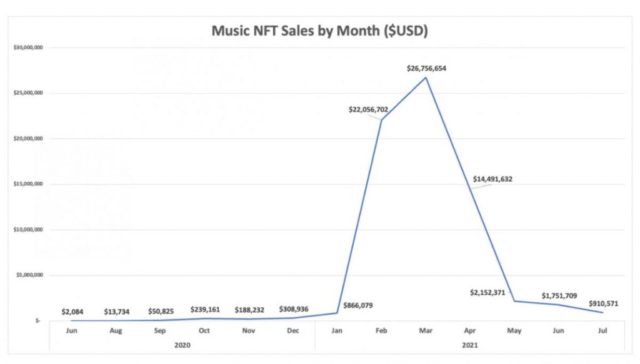Select the $26,756,654 peak data label

click(426, 67)
